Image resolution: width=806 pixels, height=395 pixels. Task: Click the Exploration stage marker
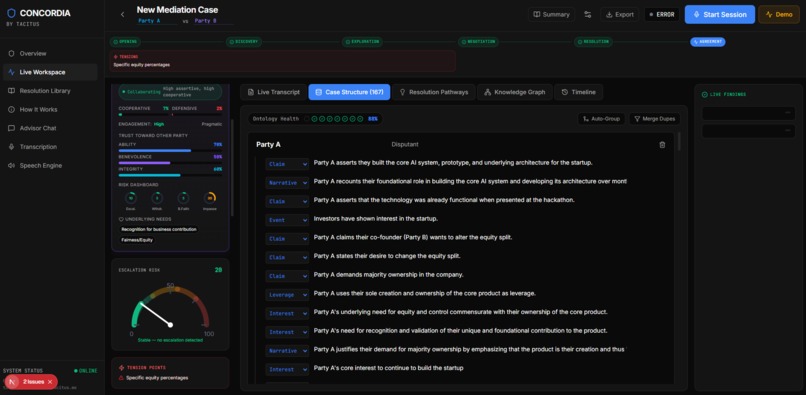(362, 42)
